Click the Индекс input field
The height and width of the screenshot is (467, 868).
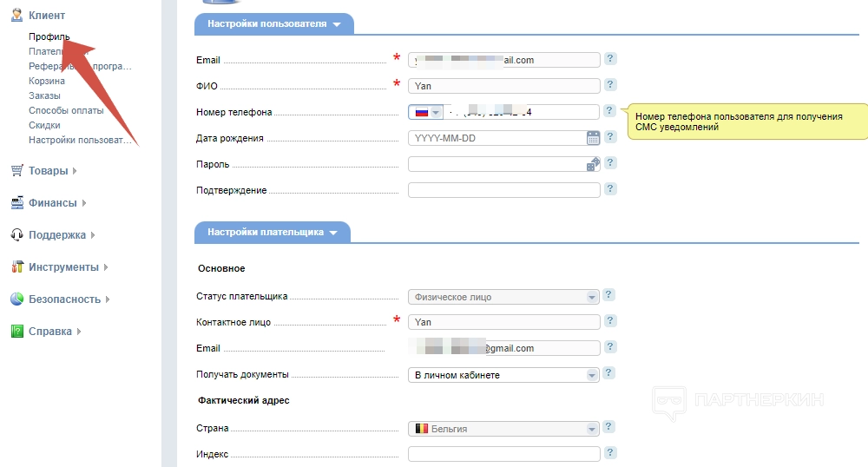click(x=503, y=454)
